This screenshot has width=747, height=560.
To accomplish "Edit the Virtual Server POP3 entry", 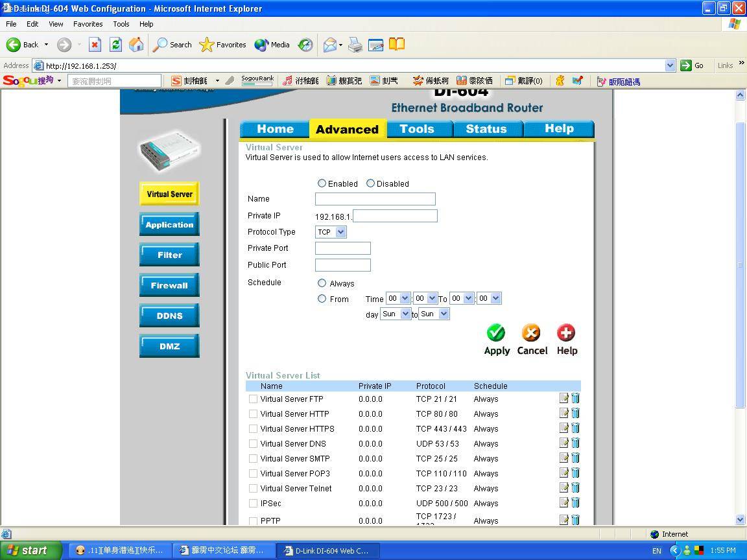I will (564, 473).
